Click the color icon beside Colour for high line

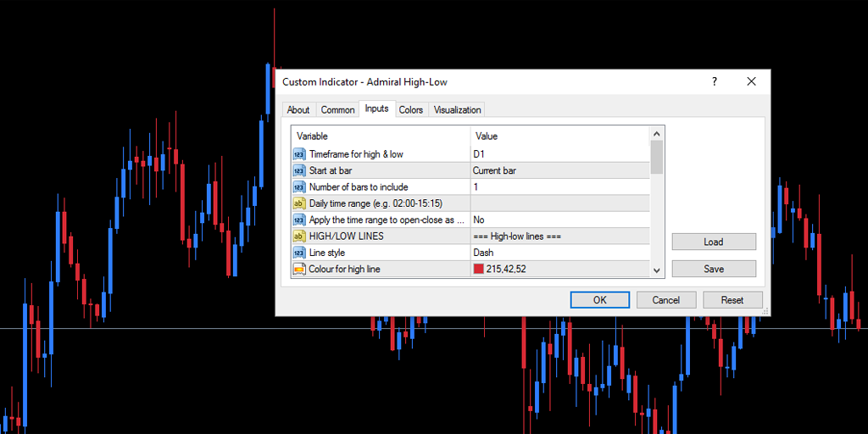click(x=299, y=269)
